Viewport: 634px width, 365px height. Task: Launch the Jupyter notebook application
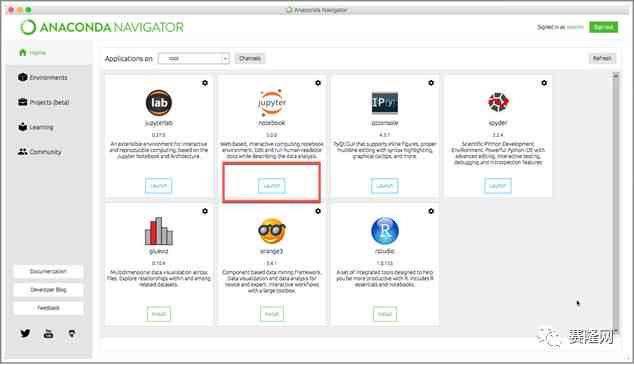click(272, 186)
